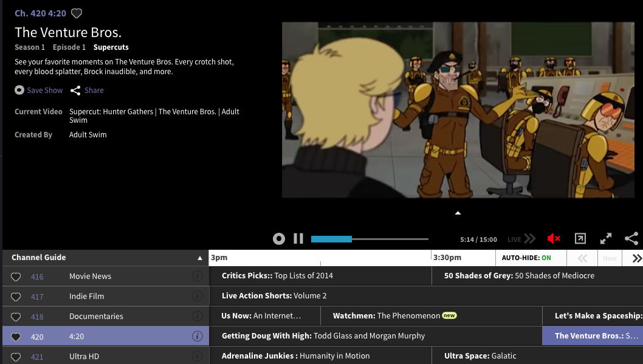Open Watchmen: The Phenomenon program

[432, 316]
